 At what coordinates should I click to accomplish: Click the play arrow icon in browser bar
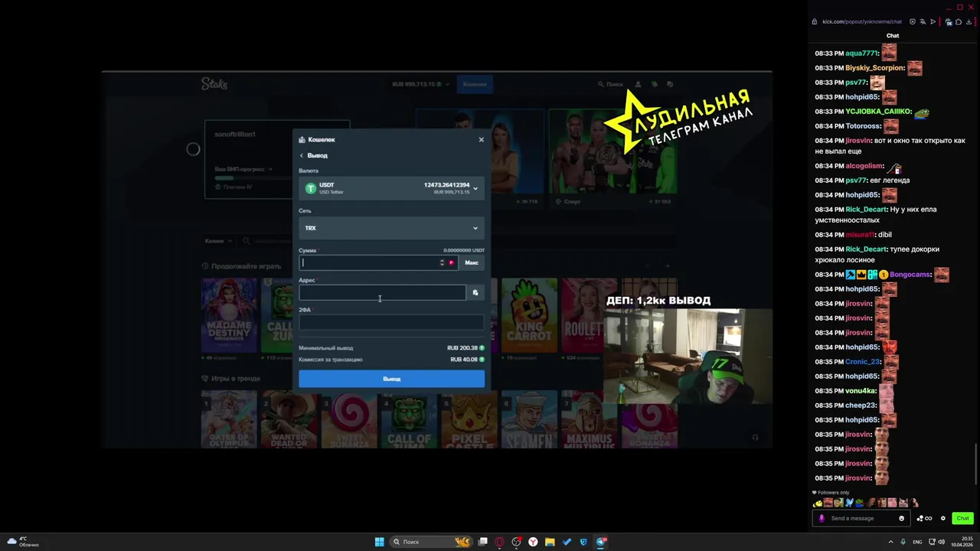click(x=933, y=21)
